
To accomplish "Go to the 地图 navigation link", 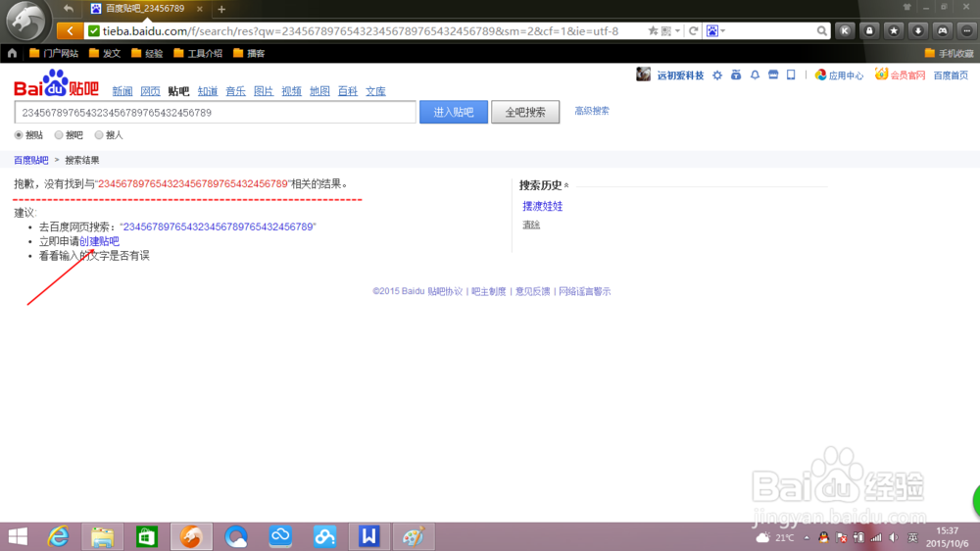I will [x=319, y=91].
